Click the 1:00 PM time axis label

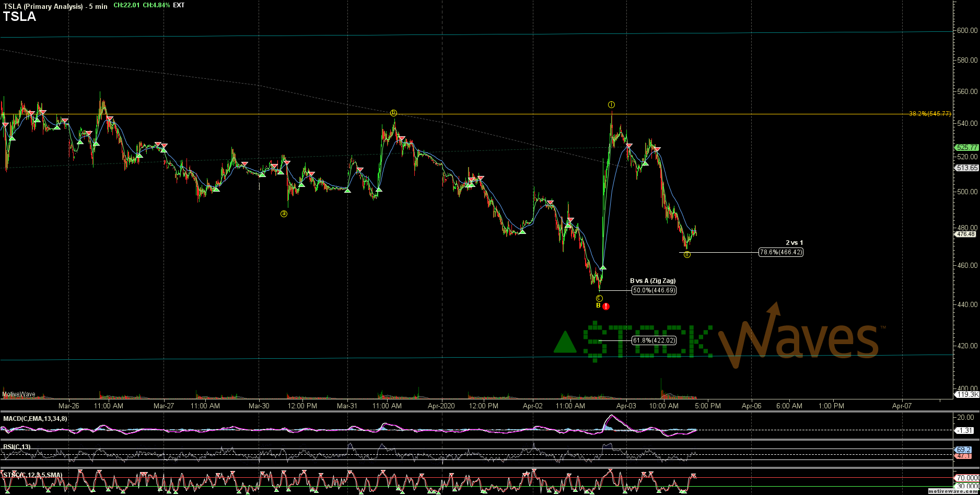pyautogui.click(x=831, y=406)
